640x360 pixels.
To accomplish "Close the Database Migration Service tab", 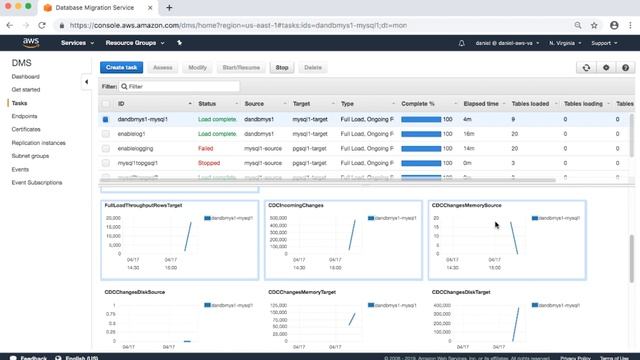I will (150, 8).
